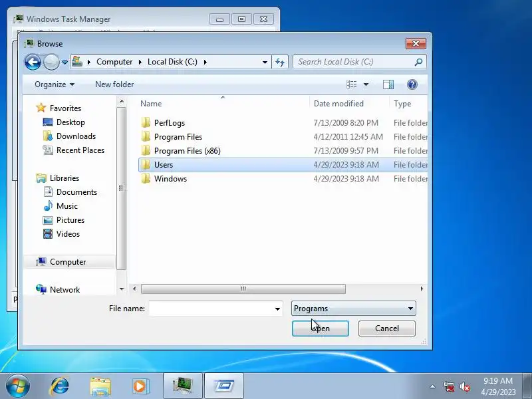Open the Programs file type dropdown
532x399 pixels.
(354, 309)
